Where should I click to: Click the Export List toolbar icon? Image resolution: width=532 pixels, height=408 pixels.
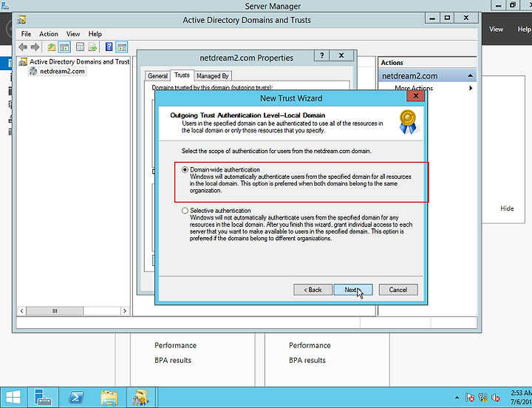pyautogui.click(x=92, y=47)
